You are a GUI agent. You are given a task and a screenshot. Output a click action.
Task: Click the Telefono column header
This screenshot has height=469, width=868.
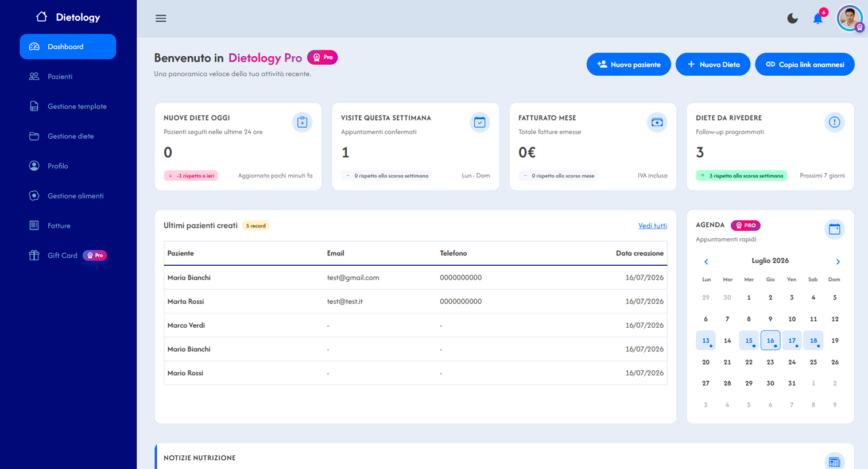point(454,253)
